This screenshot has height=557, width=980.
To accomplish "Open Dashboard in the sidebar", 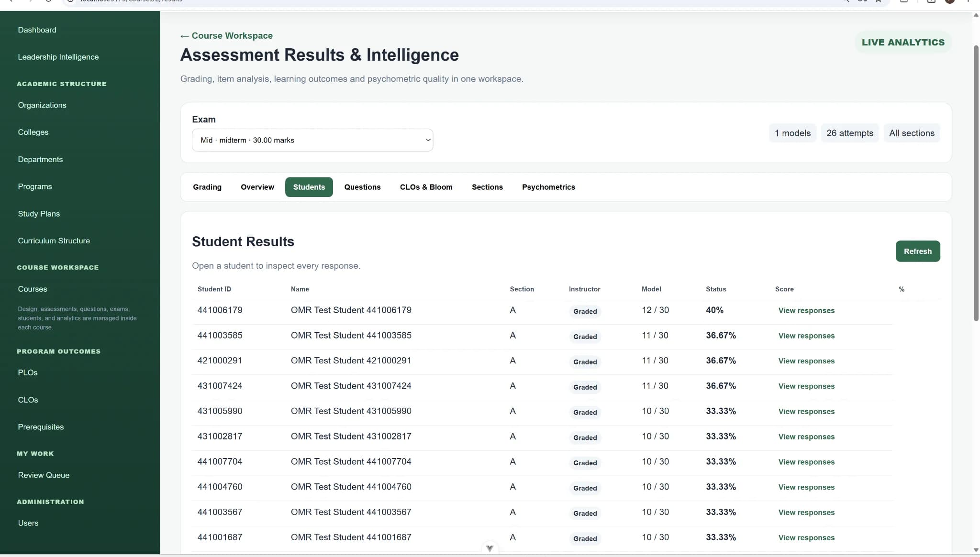I will [x=37, y=30].
